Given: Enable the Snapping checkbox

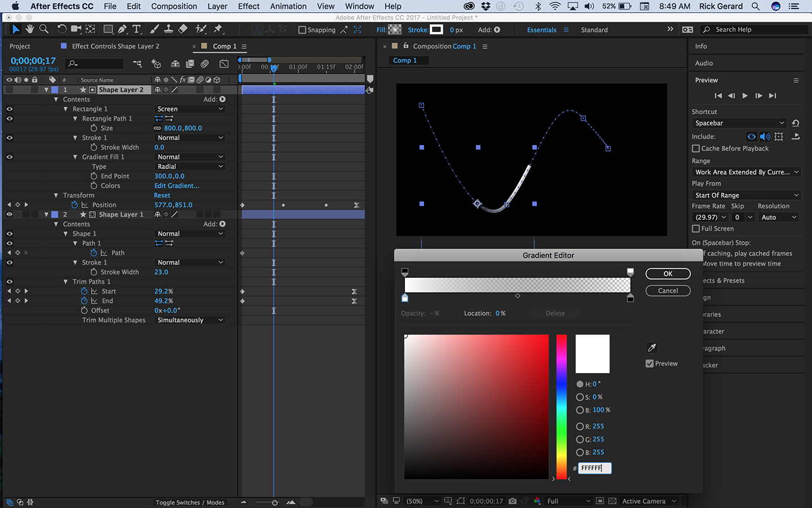Looking at the screenshot, I should click(302, 30).
